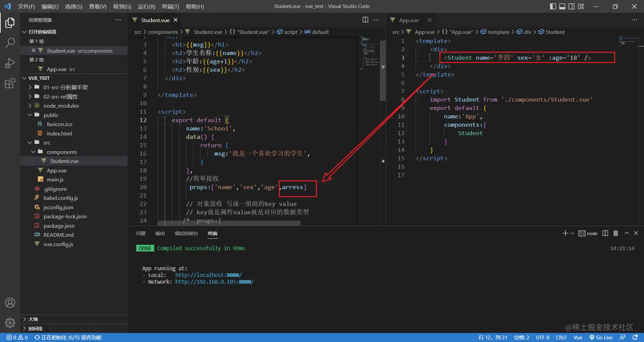Collapse the src folder
Image resolution: width=644 pixels, height=342 pixels.
coord(30,143)
